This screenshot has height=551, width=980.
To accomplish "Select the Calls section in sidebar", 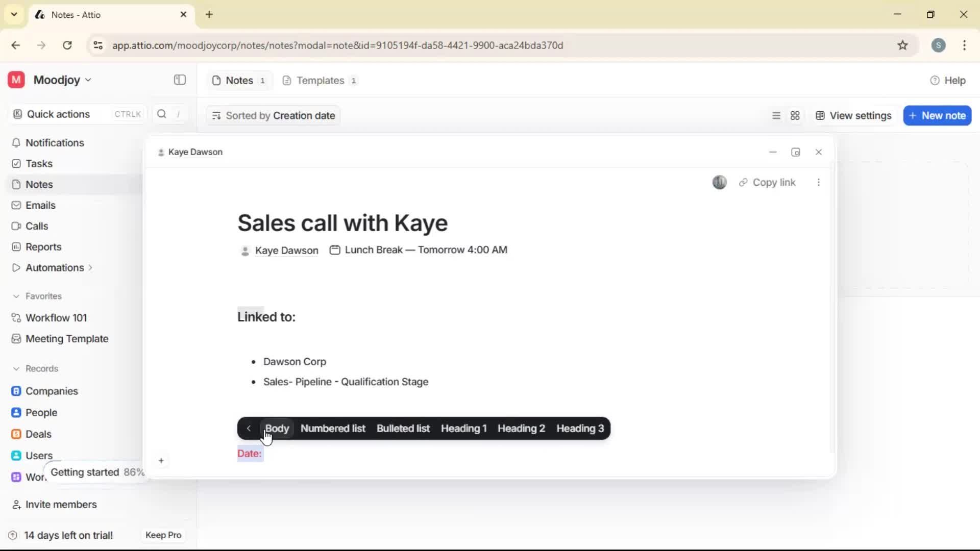I will click(36, 226).
